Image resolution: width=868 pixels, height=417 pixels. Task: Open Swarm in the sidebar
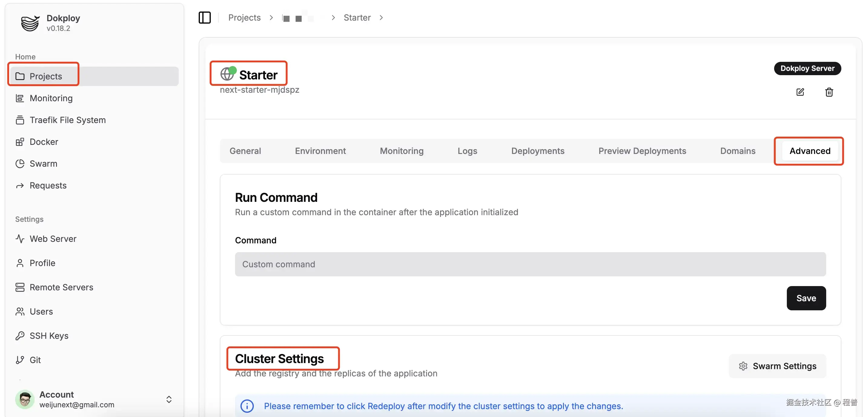[43, 163]
